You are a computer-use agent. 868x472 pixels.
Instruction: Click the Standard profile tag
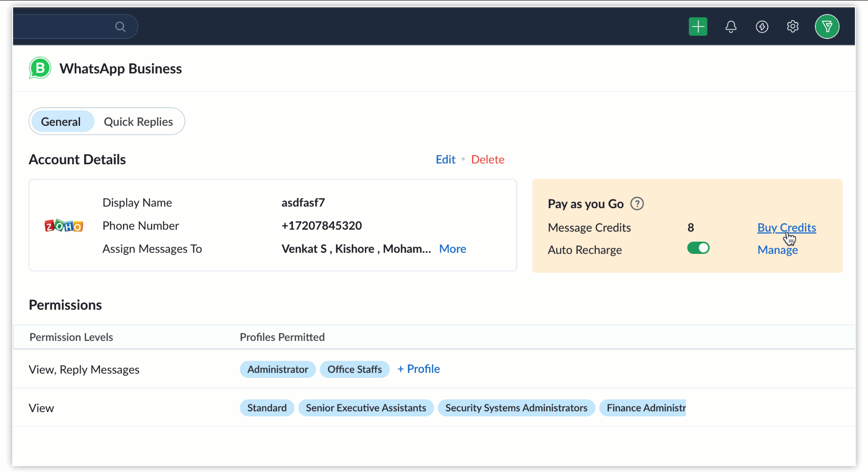267,408
